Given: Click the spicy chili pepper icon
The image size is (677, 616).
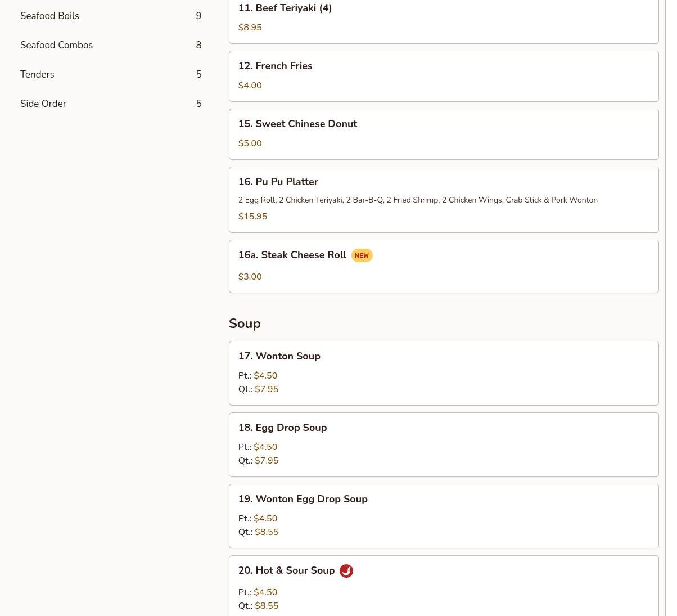Looking at the screenshot, I should coord(346,571).
